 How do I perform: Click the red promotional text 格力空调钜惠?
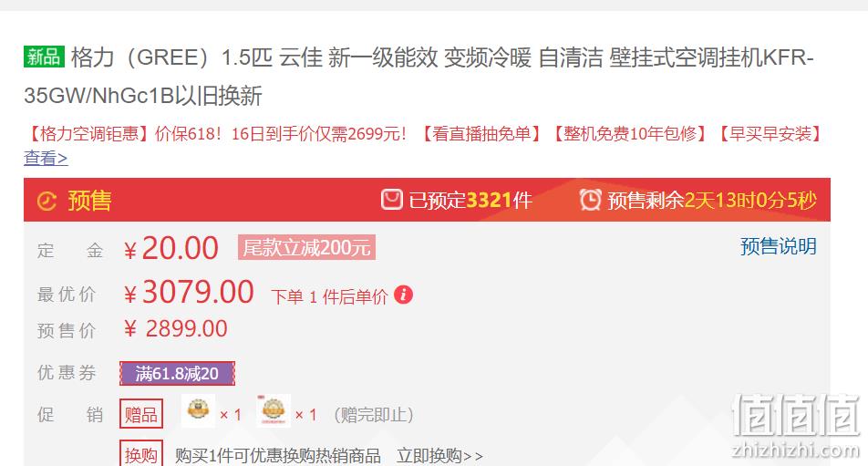(x=87, y=134)
